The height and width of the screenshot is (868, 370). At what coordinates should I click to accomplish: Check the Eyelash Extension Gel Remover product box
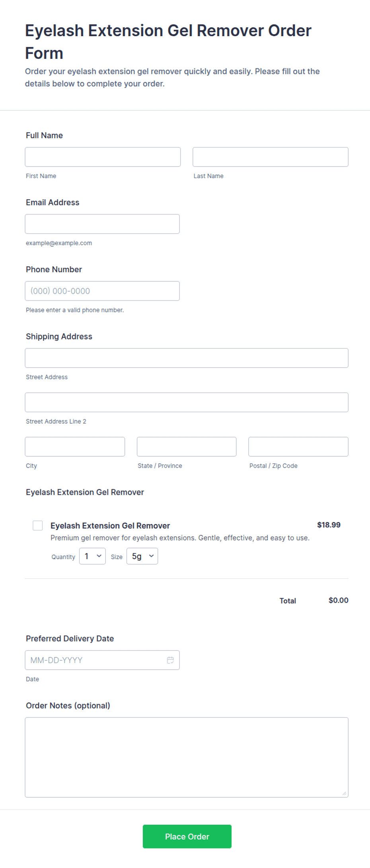(x=38, y=525)
